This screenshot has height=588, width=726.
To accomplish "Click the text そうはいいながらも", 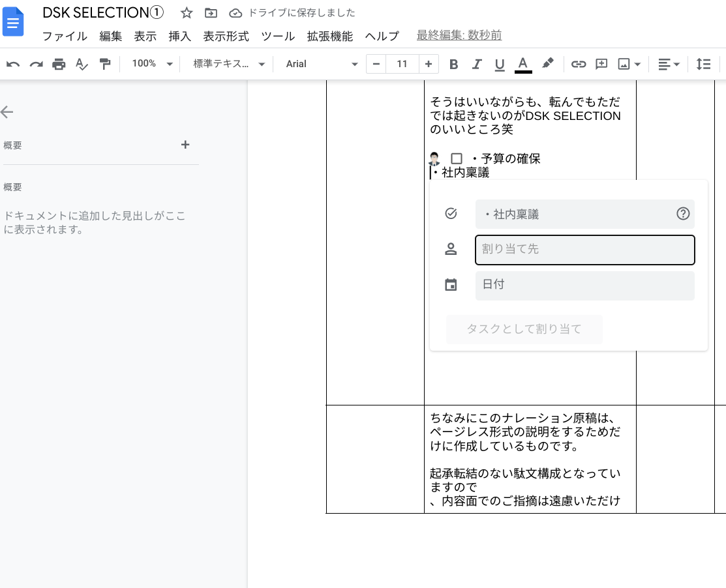I will click(484, 102).
